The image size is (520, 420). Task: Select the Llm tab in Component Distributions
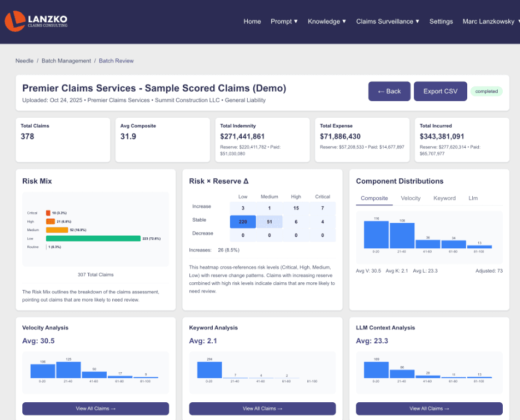pos(475,198)
